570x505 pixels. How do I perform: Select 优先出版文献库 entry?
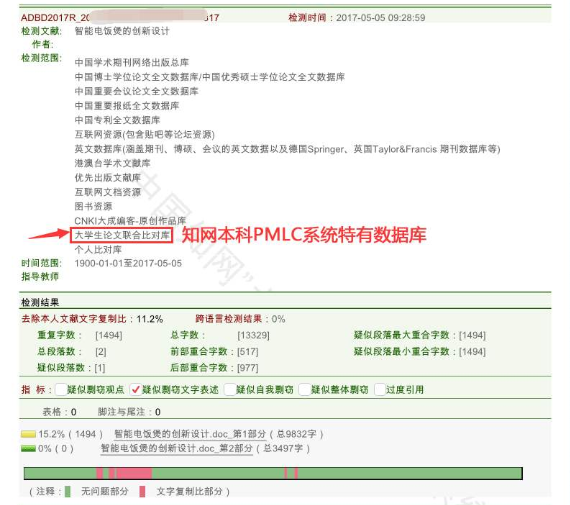point(108,178)
